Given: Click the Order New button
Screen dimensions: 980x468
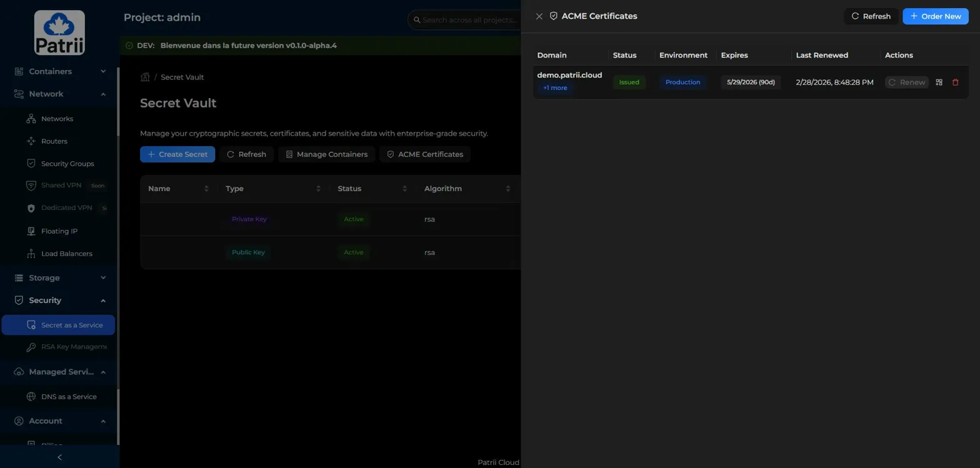Looking at the screenshot, I should click(x=935, y=16).
